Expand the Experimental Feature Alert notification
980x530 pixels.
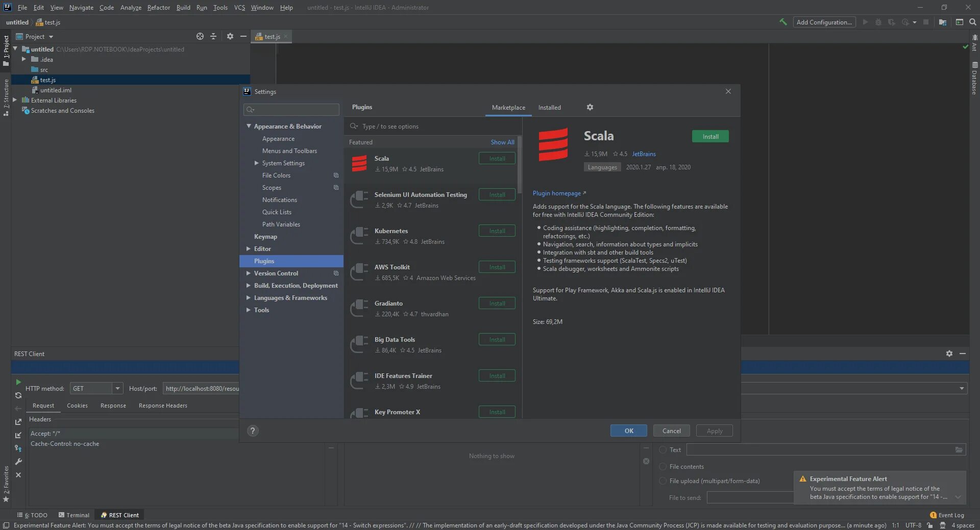tap(958, 497)
